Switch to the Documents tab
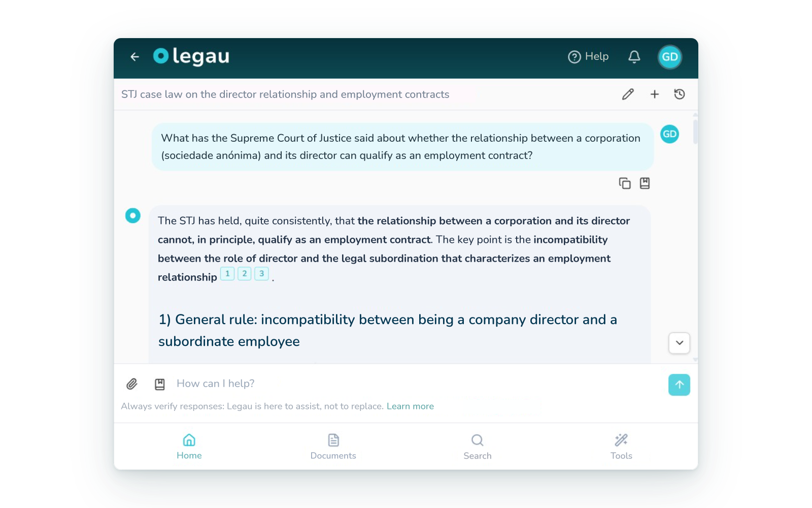The image size is (812, 508). [x=333, y=447]
